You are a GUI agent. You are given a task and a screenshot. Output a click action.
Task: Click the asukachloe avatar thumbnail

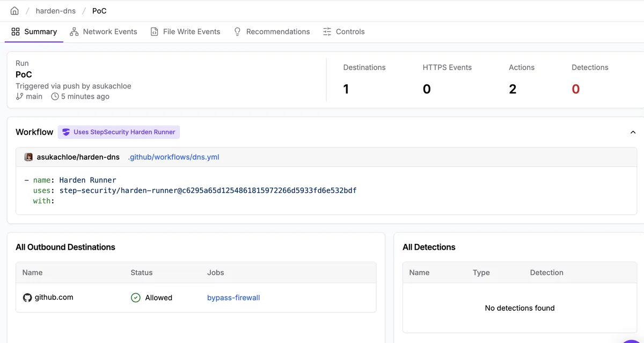tap(29, 157)
